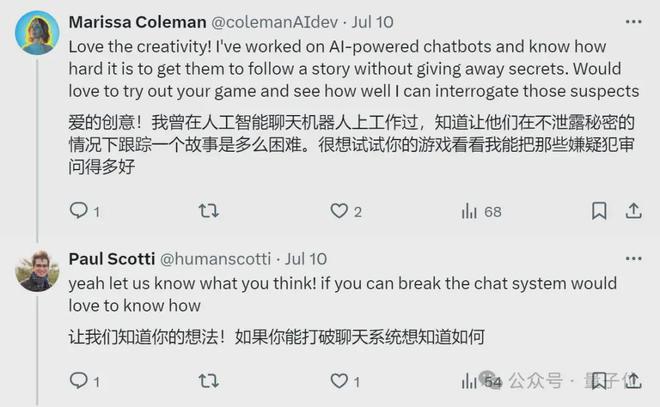Open Marissa Coleman's profile picture
The image size is (660, 407).
(x=36, y=32)
